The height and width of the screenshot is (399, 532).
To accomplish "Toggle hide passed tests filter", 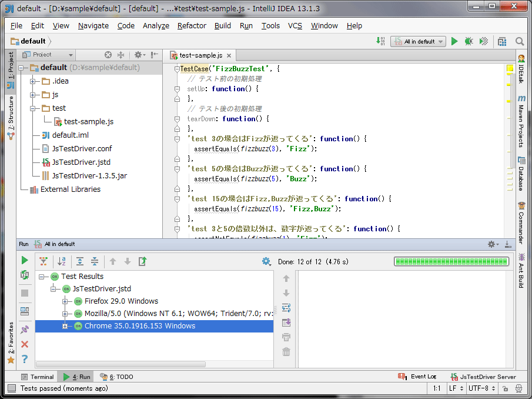I will click(44, 261).
